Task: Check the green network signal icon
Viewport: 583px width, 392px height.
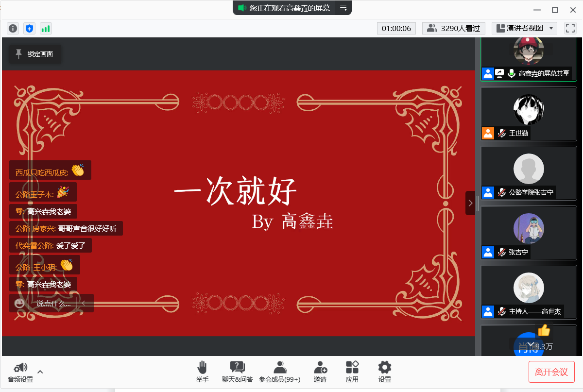Action: tap(46, 29)
